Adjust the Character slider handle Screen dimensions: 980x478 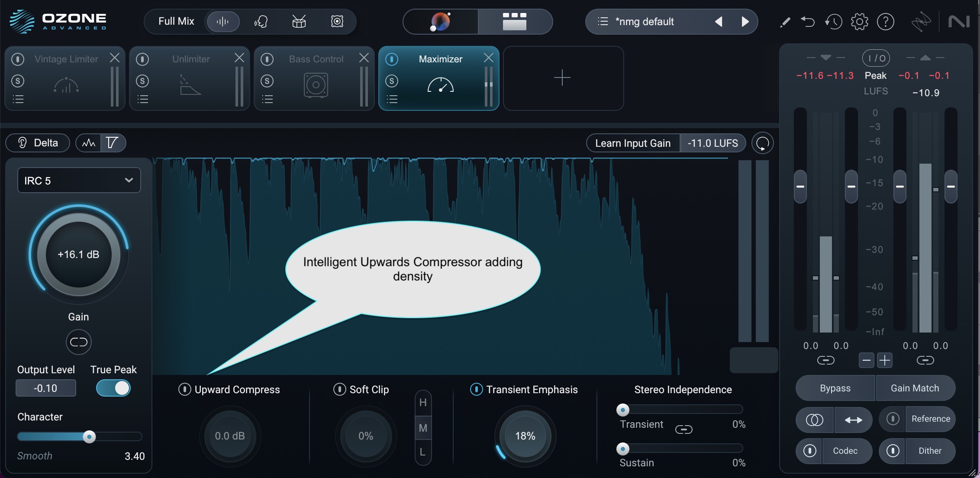[x=89, y=436]
